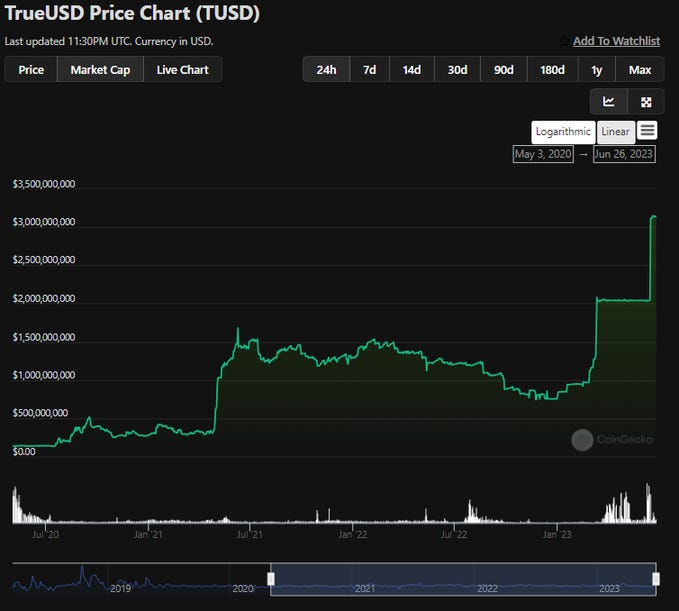Select the Price tab
This screenshot has height=611, width=679.
[31, 70]
